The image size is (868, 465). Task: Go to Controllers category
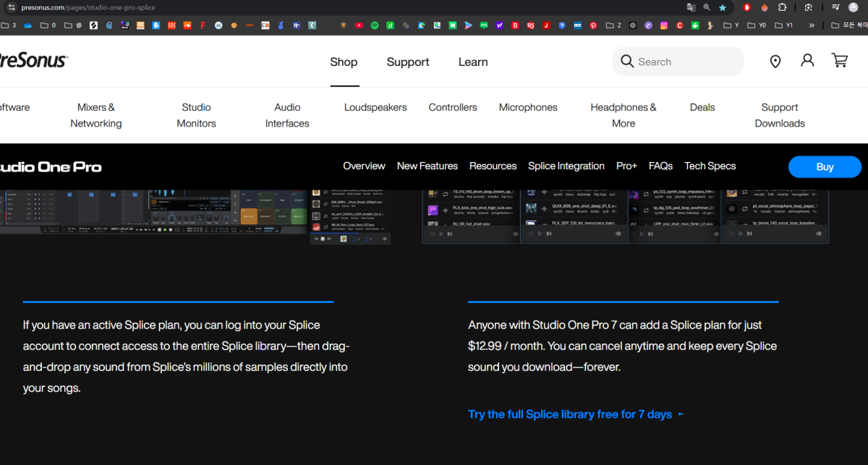pos(453,108)
